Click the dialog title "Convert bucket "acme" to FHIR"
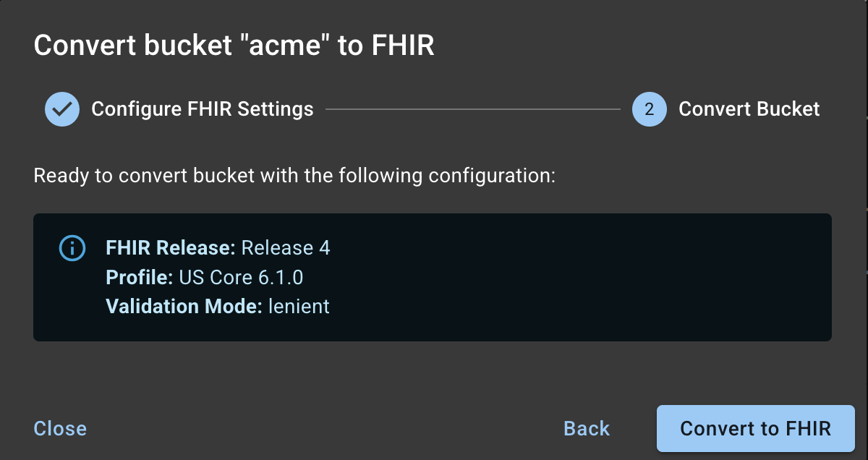The width and height of the screenshot is (868, 460). tap(233, 45)
